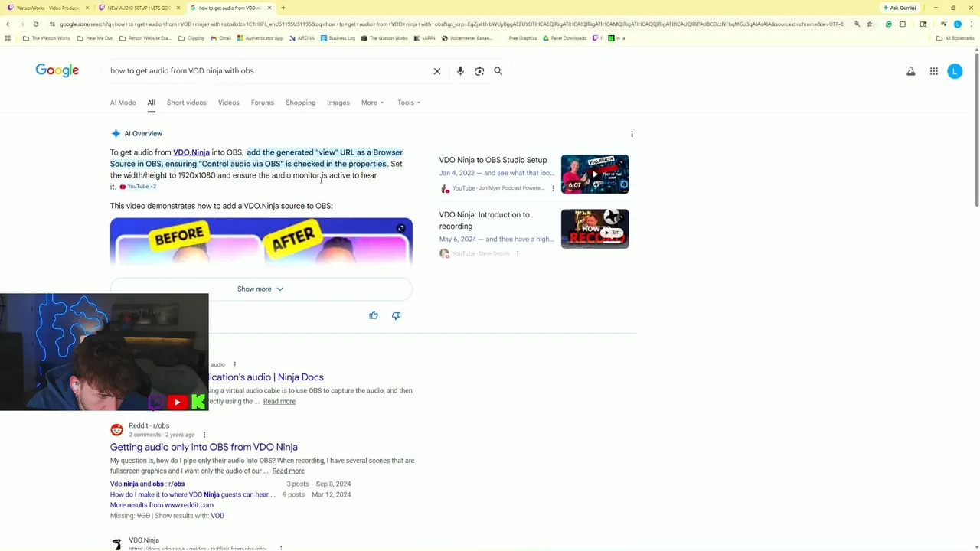Switch to WatsonWorks browser tab

pyautogui.click(x=46, y=8)
